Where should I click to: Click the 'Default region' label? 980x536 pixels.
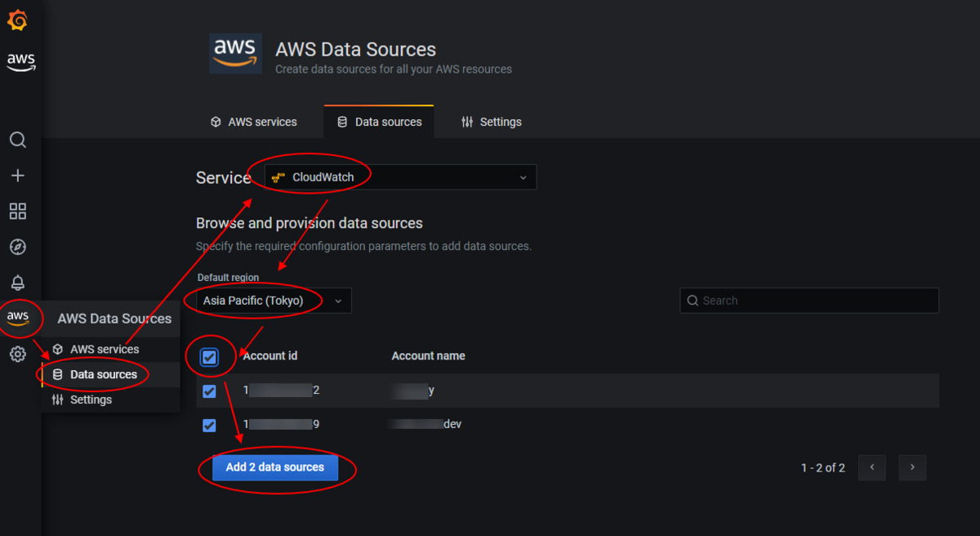[228, 278]
